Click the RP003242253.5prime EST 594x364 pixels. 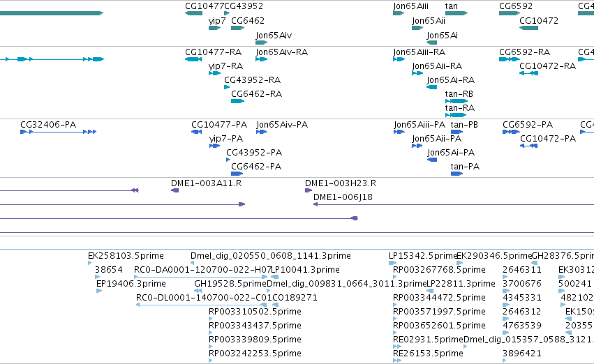tap(211, 361)
